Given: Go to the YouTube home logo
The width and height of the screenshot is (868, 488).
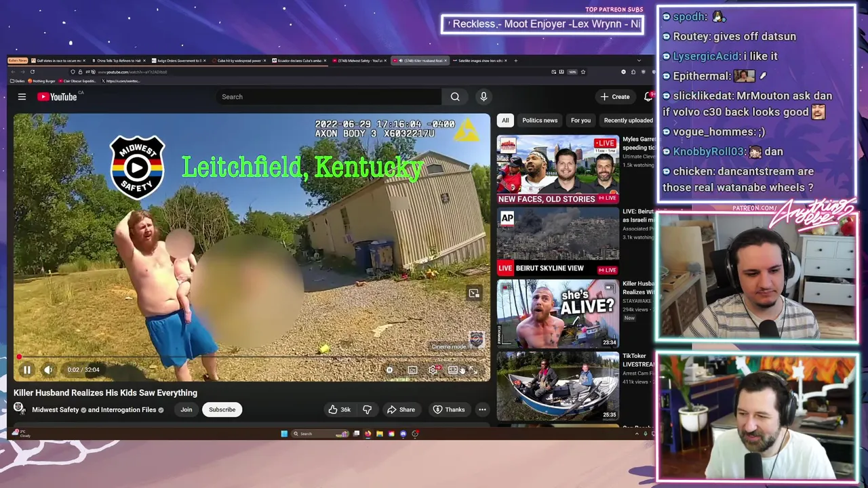Looking at the screenshot, I should pos(57,97).
